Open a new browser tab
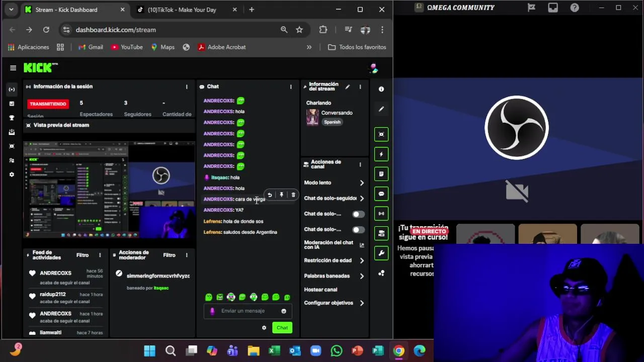 point(252,10)
